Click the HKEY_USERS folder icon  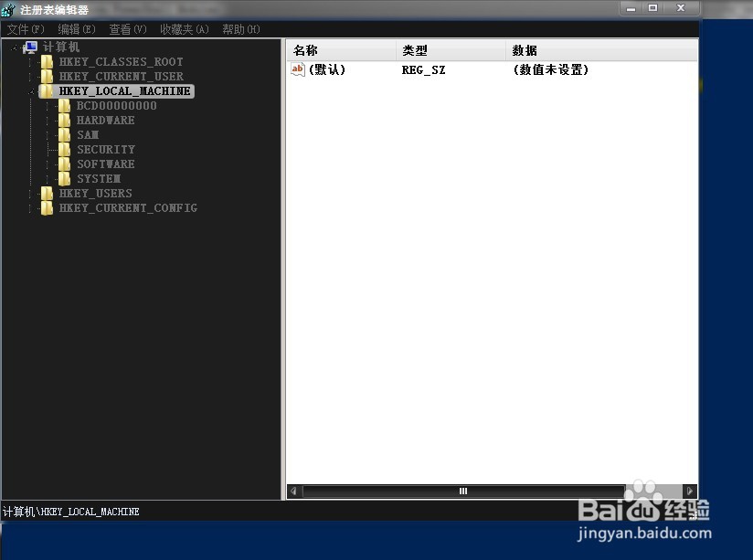(47, 193)
